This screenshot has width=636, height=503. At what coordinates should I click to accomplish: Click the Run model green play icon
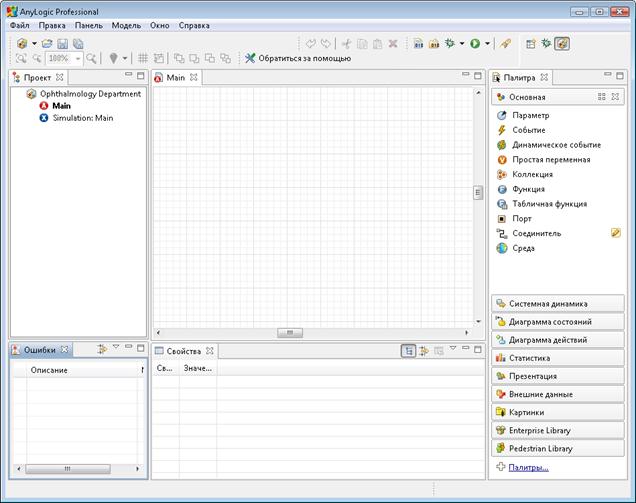coord(475,44)
